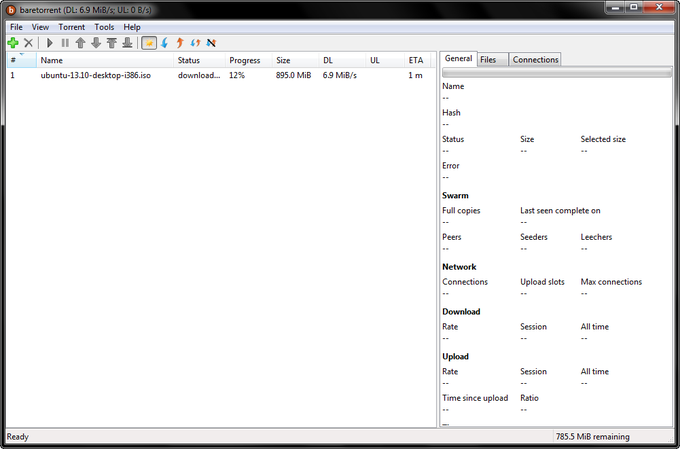This screenshot has width=680, height=449.
Task: Sort by the # column header
Action: point(21,60)
